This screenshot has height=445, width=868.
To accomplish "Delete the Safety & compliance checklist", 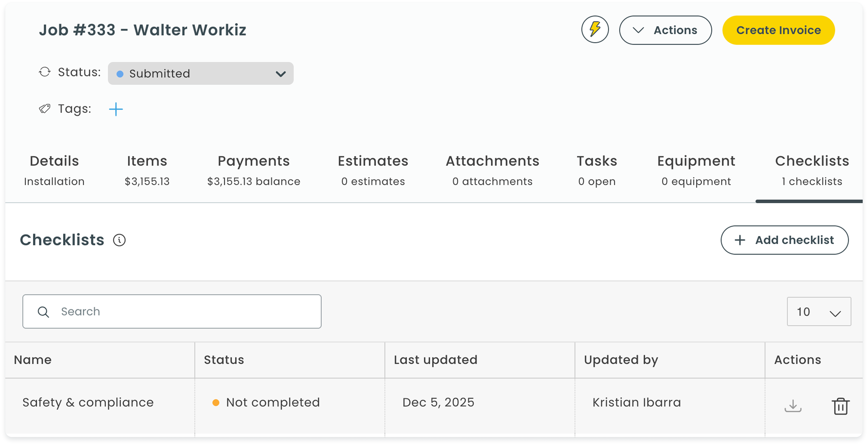I will pyautogui.click(x=840, y=406).
